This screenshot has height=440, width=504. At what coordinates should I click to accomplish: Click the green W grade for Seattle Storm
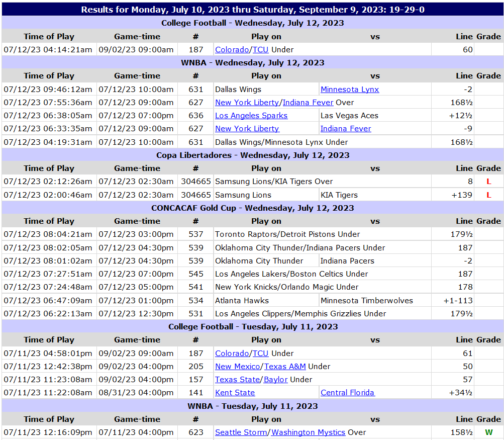tap(489, 432)
